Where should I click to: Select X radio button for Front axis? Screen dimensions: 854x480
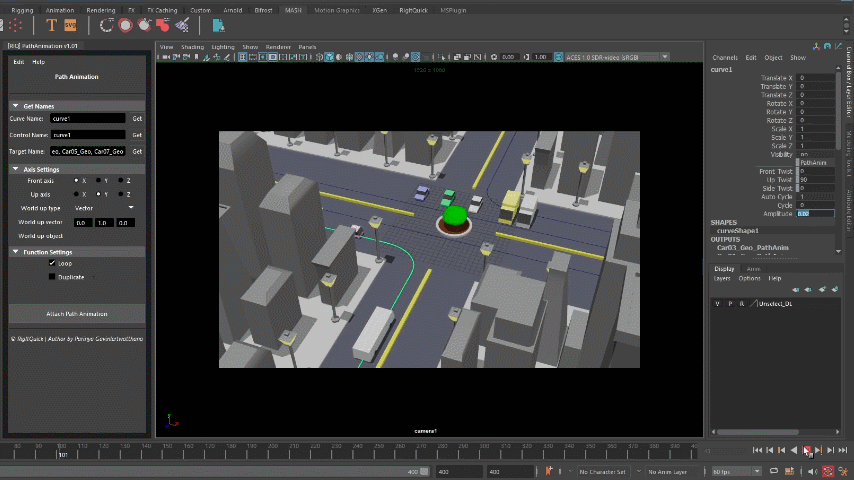tap(76, 180)
